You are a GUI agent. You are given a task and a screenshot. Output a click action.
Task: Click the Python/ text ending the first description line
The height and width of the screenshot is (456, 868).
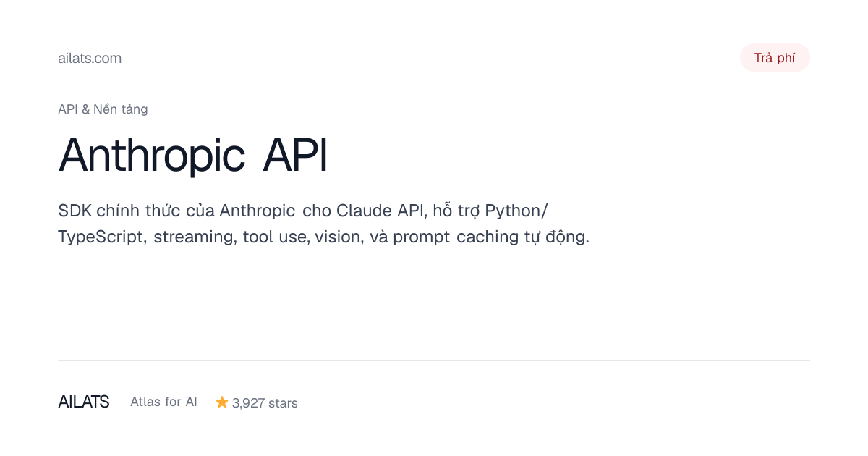click(x=516, y=211)
